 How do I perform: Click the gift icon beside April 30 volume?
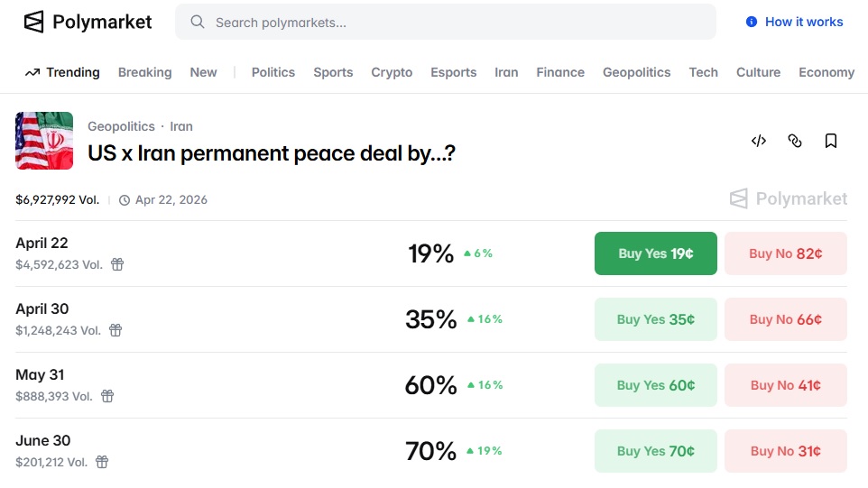pyautogui.click(x=115, y=330)
